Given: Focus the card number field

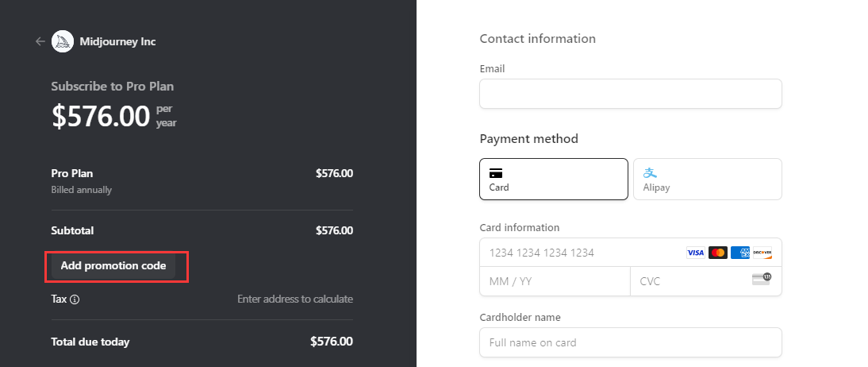Looking at the screenshot, I should (x=631, y=253).
